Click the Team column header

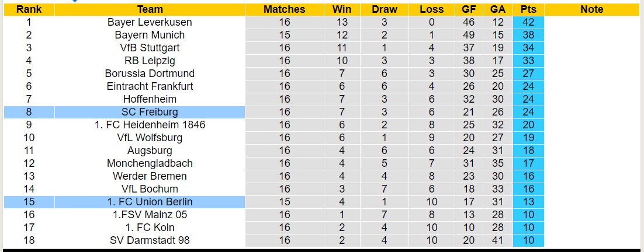pos(150,9)
